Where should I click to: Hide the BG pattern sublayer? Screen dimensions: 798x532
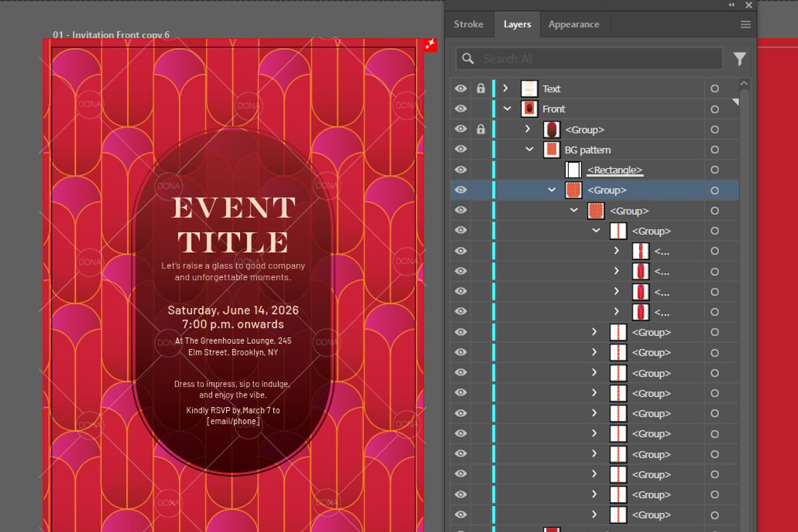(460, 150)
